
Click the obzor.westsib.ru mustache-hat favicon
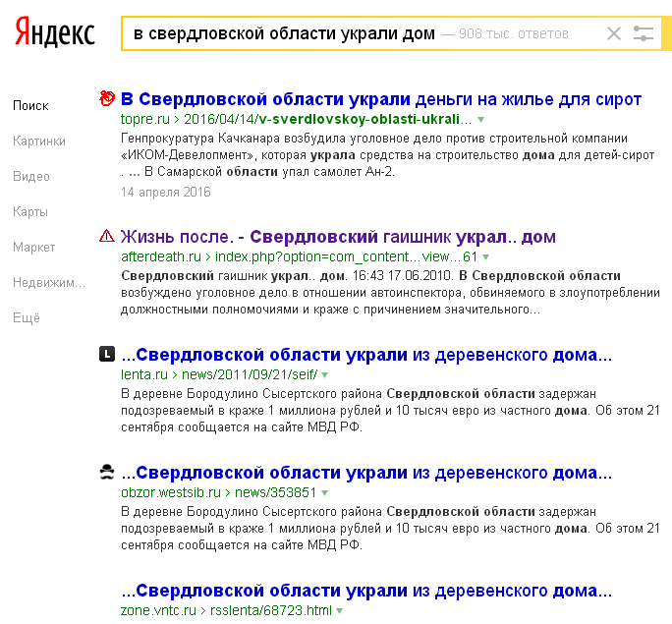[x=107, y=472]
